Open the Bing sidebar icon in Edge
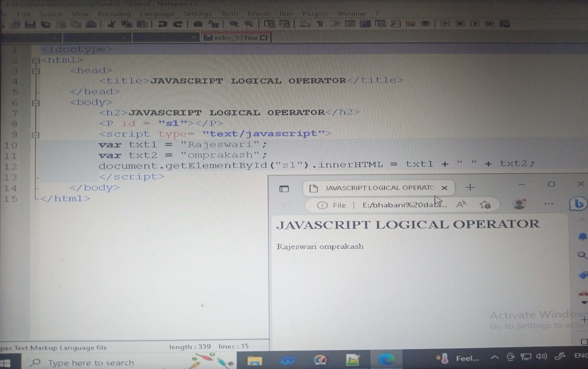Screen dimensions: 588x369 [578, 204]
